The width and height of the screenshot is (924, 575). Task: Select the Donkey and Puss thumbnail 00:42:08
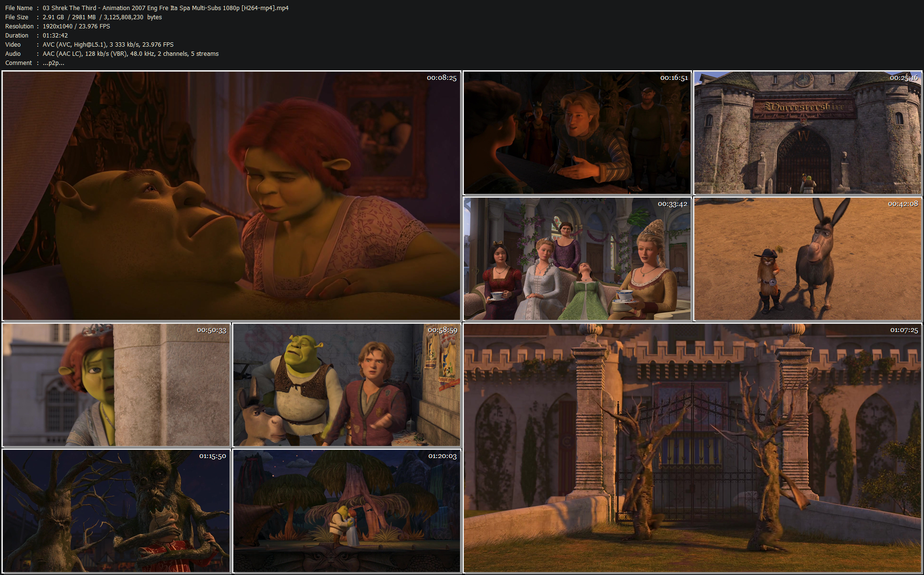point(808,259)
